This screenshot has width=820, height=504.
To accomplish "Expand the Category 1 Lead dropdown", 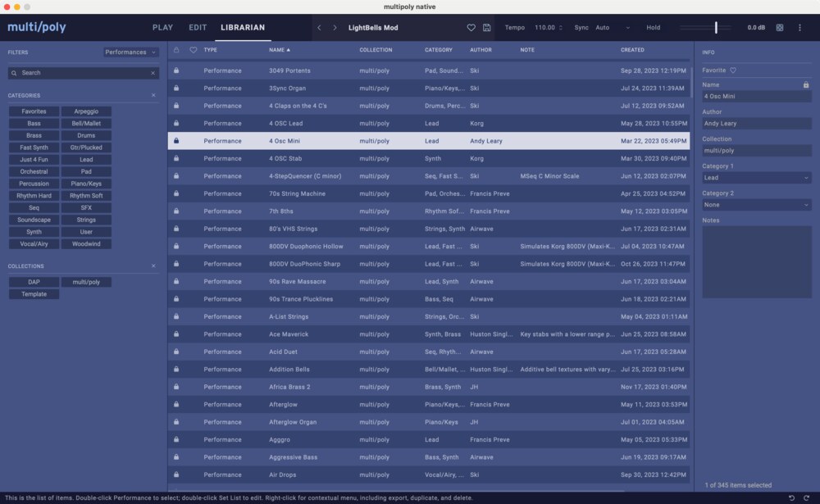I will 756,178.
